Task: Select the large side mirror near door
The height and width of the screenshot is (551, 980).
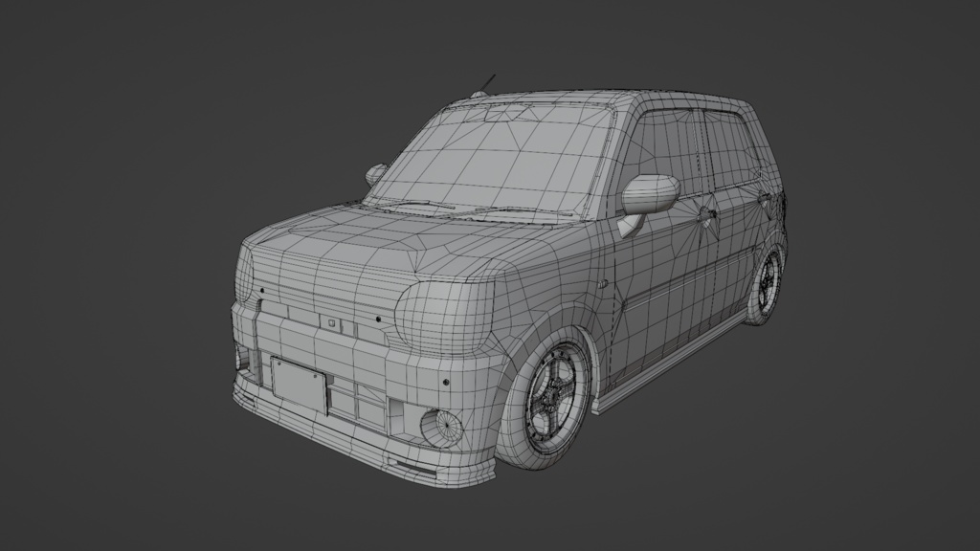Action: 650,195
